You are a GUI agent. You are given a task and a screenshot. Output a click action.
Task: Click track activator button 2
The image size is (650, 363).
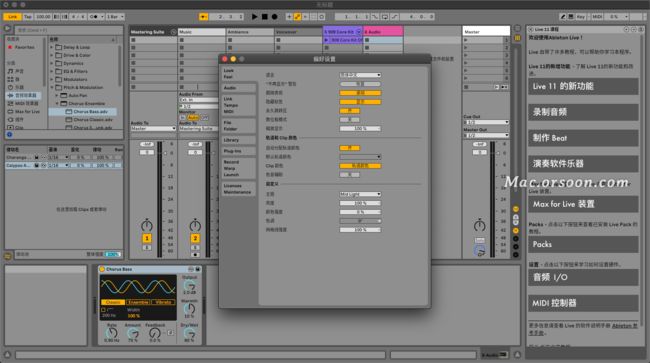[195, 238]
